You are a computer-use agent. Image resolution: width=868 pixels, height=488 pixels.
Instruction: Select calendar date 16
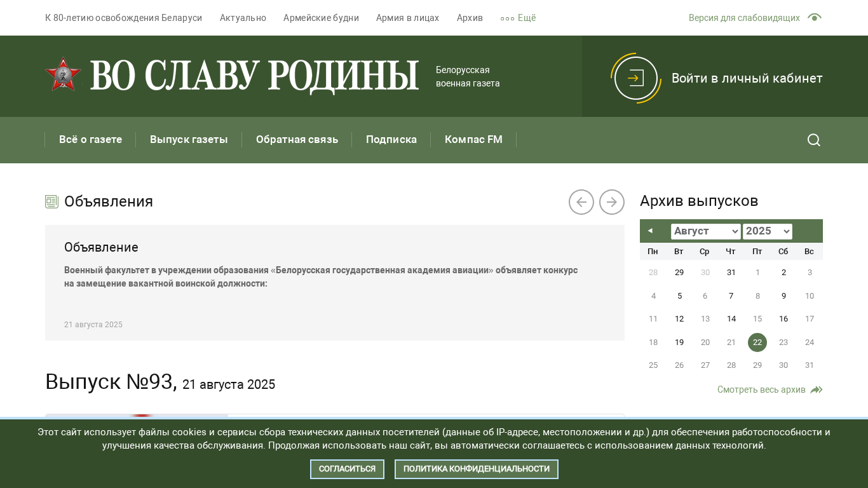pyautogui.click(x=783, y=319)
